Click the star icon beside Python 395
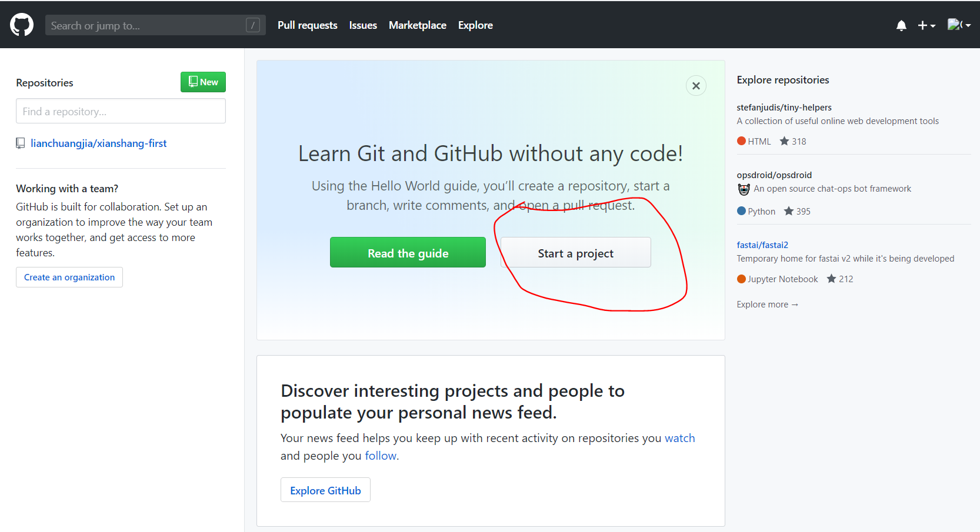The width and height of the screenshot is (980, 532). (788, 211)
